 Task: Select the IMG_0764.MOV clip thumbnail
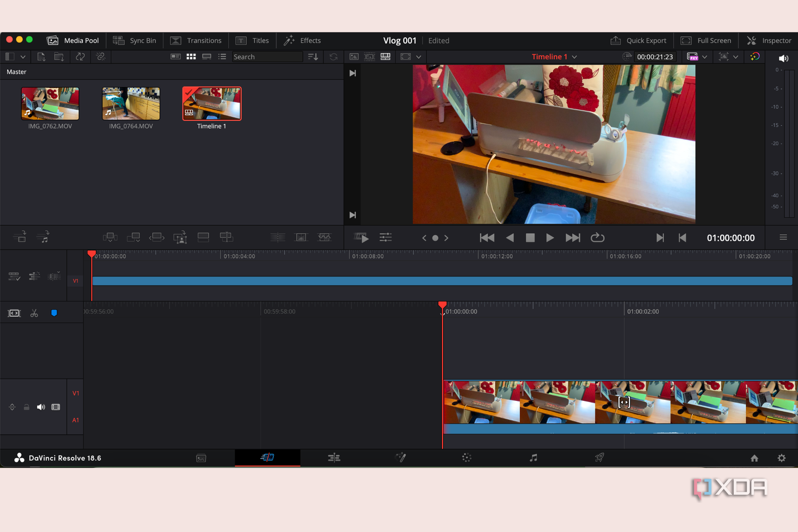[x=131, y=103]
